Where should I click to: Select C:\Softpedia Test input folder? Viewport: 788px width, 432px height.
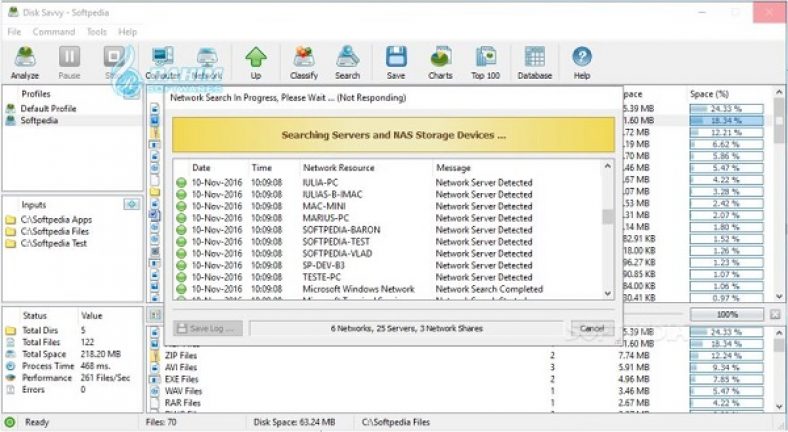pos(54,243)
